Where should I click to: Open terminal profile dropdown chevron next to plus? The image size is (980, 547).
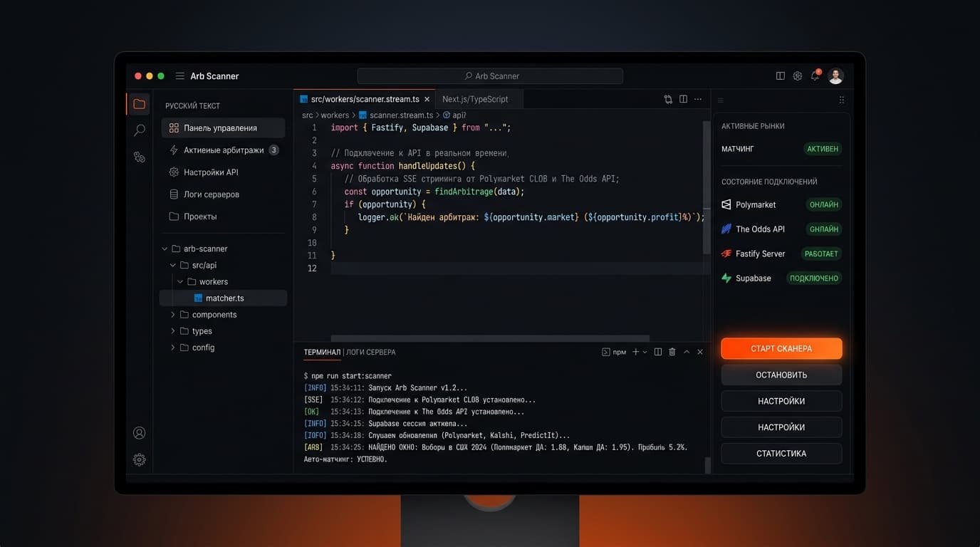pyautogui.click(x=645, y=351)
